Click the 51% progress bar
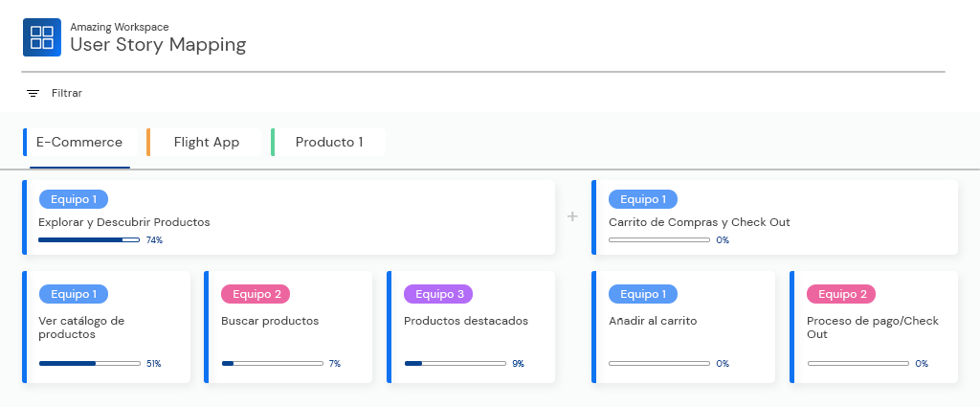The image size is (980, 407). coord(89,363)
